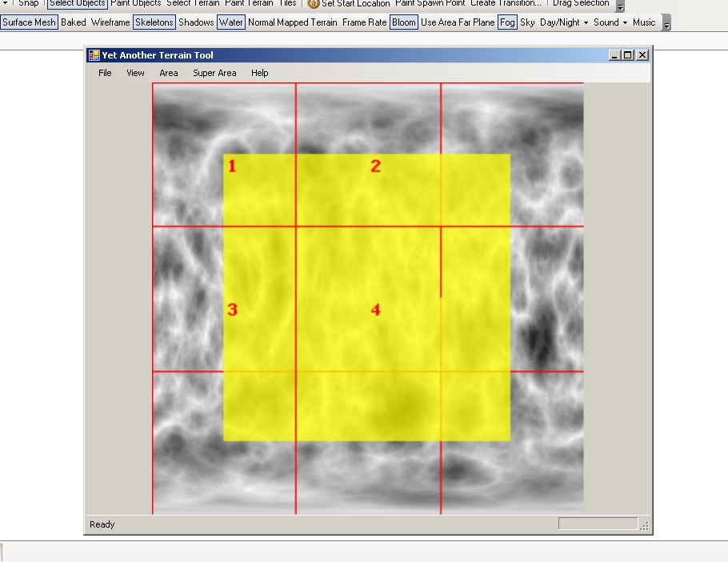Image resolution: width=728 pixels, height=562 pixels.
Task: Click the Wireframe toolbar button
Action: (110, 22)
